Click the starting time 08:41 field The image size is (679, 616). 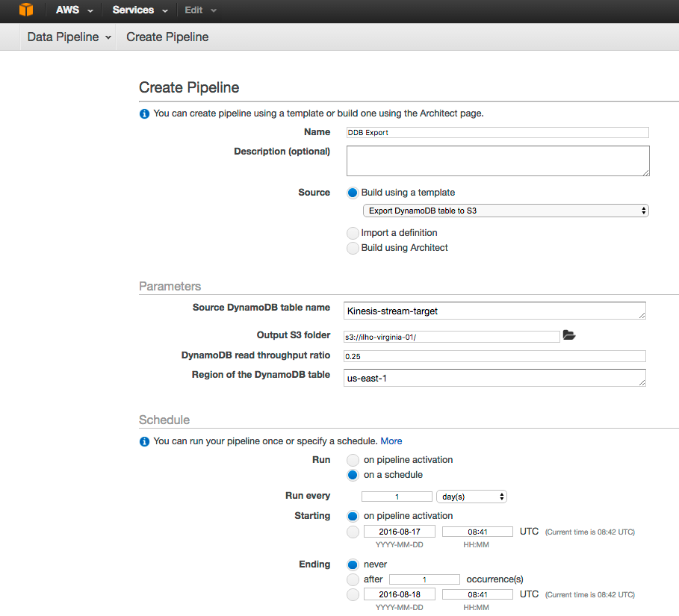[477, 532]
